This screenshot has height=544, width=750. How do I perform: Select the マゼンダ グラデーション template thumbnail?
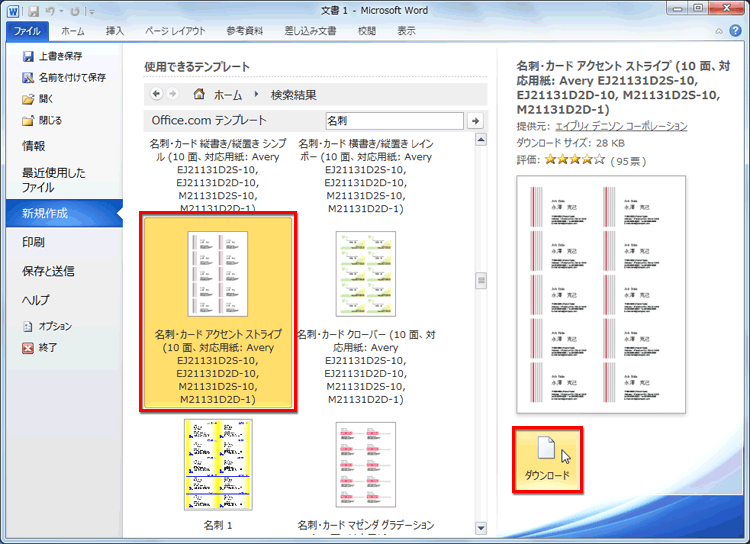(x=366, y=465)
